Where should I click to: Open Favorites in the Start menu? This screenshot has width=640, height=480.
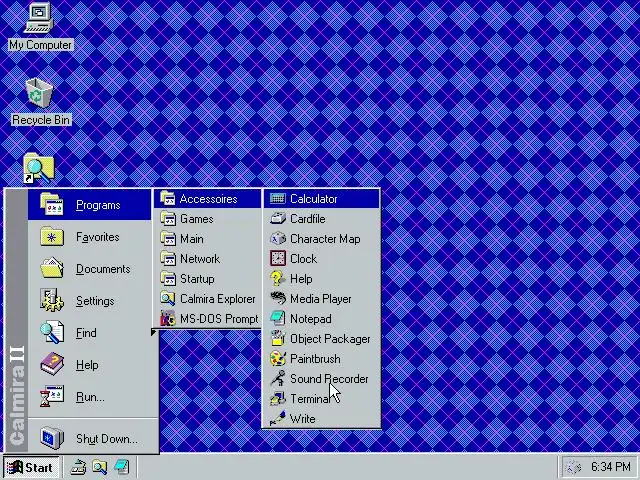pyautogui.click(x=90, y=237)
